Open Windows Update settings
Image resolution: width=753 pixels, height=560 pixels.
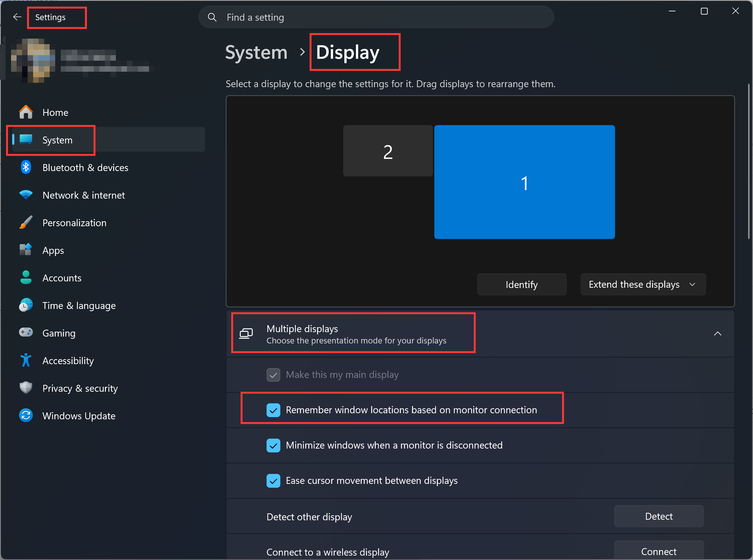(108, 416)
